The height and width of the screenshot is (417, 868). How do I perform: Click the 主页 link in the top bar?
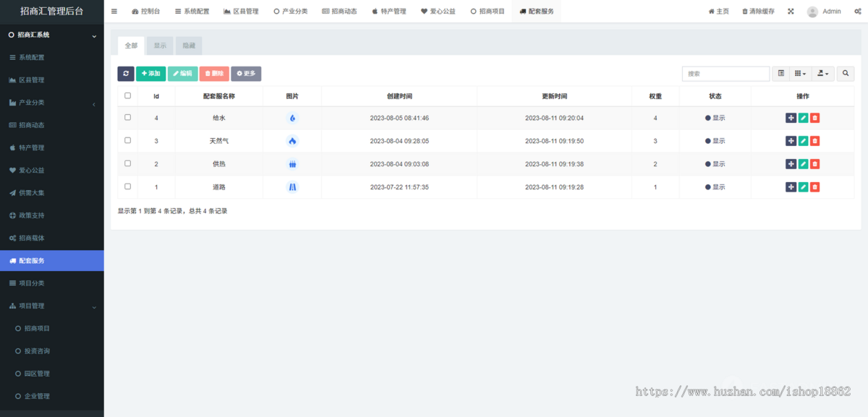(x=718, y=11)
